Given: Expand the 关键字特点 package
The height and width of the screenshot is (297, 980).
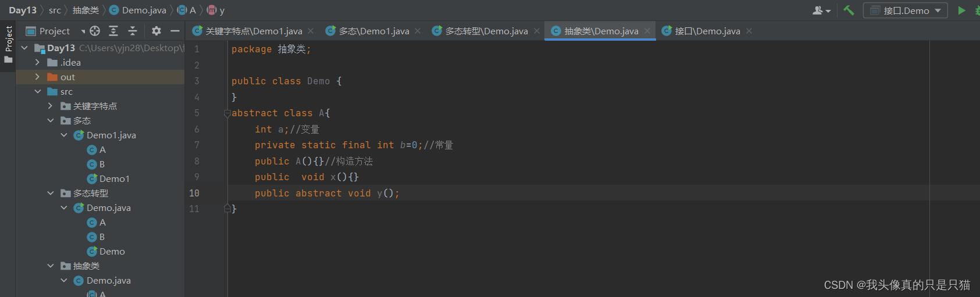Looking at the screenshot, I should pyautogui.click(x=51, y=106).
